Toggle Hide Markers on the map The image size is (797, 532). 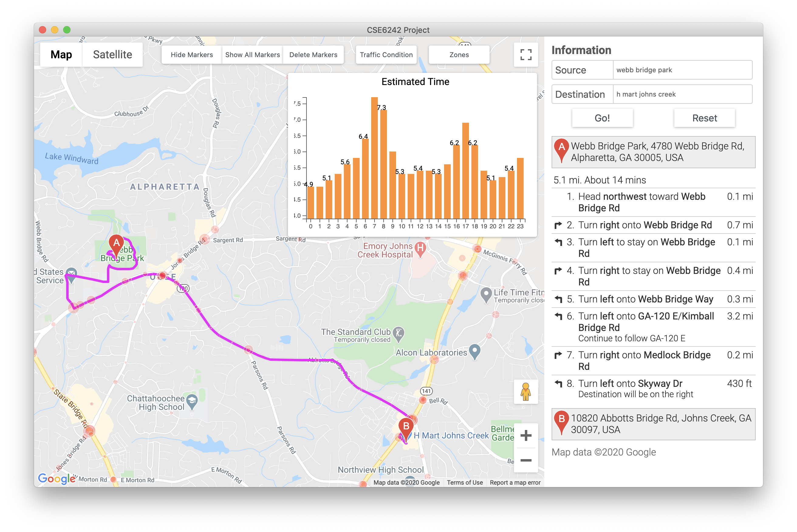click(192, 55)
